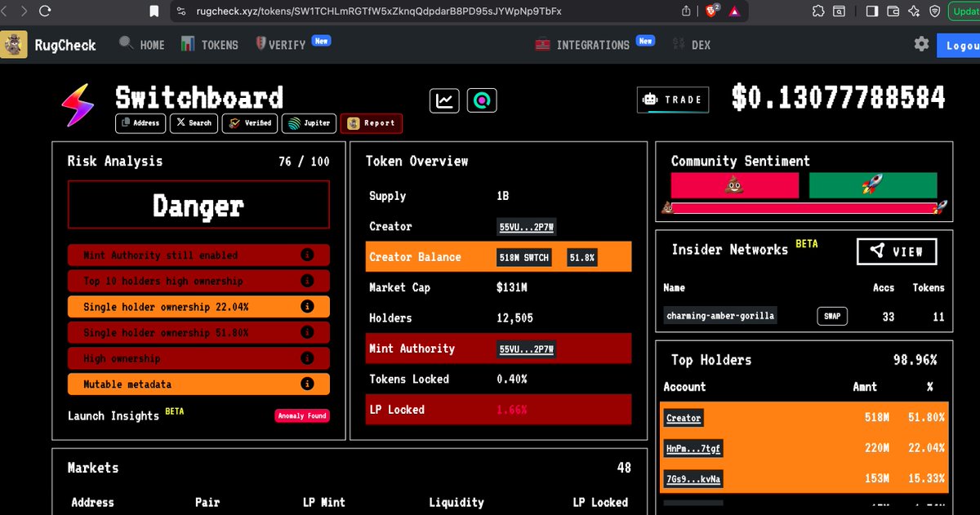Click the green circular Q explorer icon
Screen dimensions: 980x515
point(482,101)
